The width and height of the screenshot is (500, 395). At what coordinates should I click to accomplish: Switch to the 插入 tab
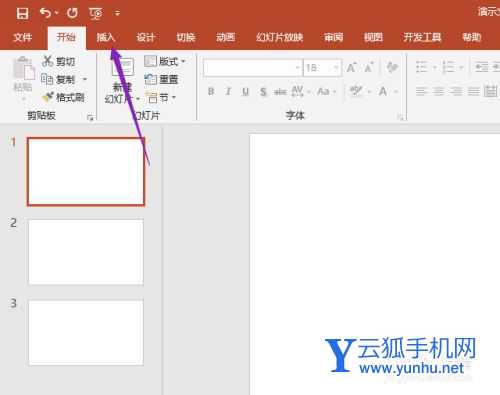pyautogui.click(x=106, y=37)
